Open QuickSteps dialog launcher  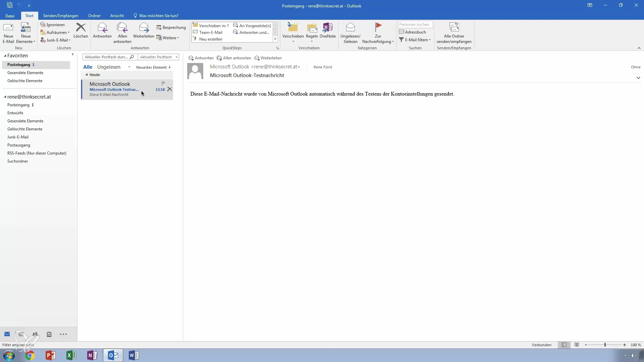pos(277,48)
